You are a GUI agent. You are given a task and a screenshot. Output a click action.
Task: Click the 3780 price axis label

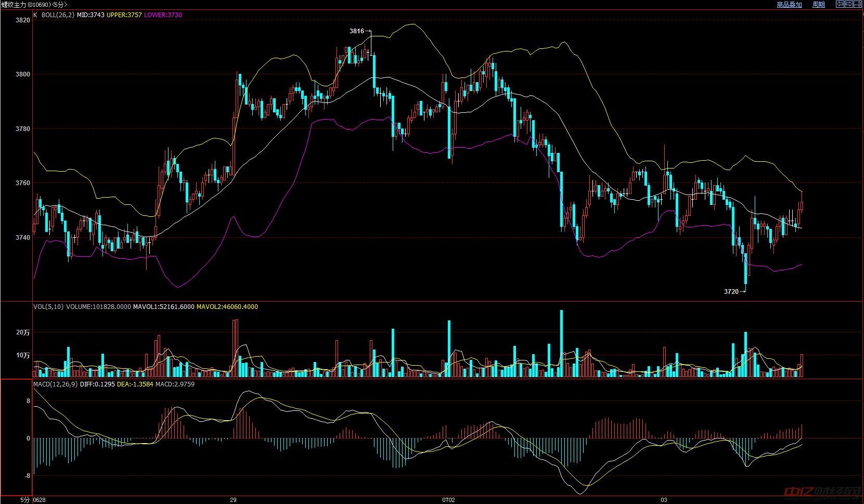point(23,128)
